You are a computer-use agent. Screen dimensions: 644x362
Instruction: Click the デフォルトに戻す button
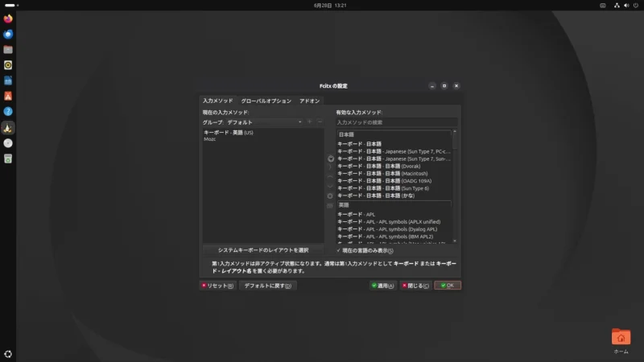[268, 286]
